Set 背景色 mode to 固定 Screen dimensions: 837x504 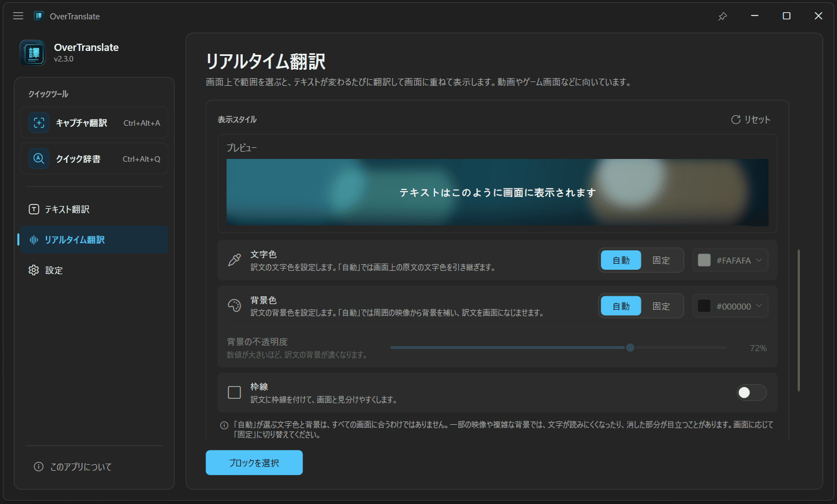click(661, 306)
